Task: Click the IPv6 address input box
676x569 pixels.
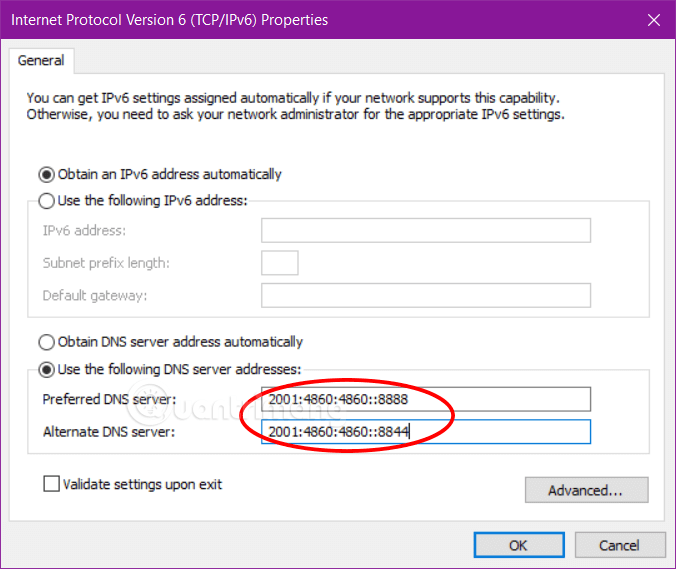Action: pos(425,231)
